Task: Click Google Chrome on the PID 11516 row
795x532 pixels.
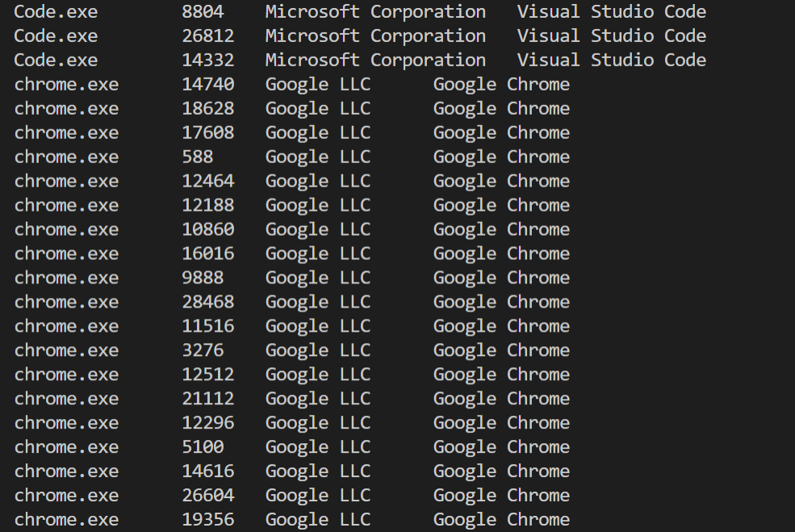Action: coord(500,327)
